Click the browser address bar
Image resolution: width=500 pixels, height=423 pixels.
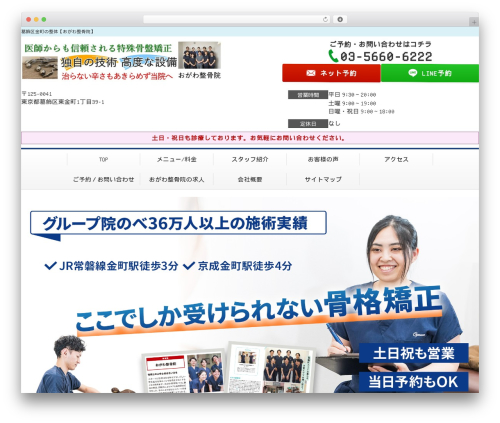pos(236,19)
